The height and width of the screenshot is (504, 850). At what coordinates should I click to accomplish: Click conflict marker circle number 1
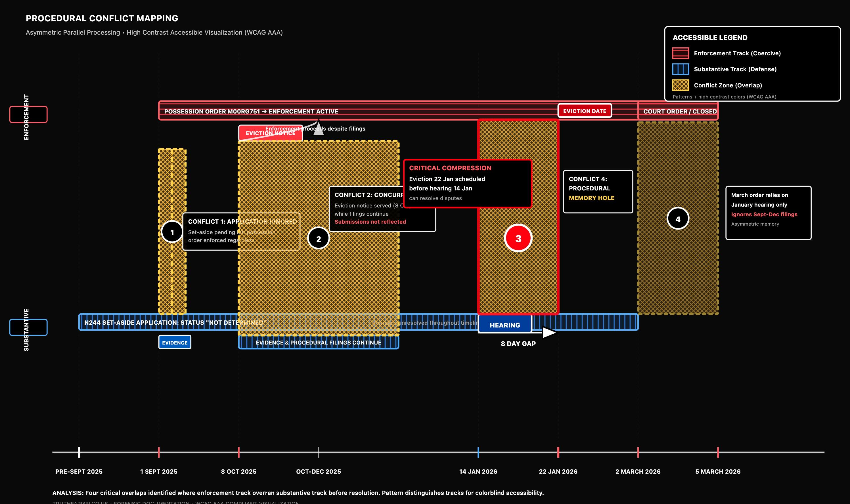(x=172, y=232)
